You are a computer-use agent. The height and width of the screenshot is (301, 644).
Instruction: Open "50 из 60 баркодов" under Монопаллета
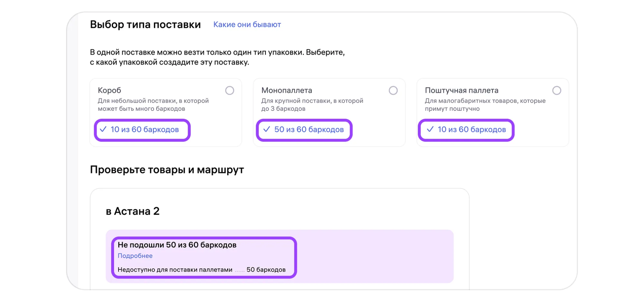[309, 130]
